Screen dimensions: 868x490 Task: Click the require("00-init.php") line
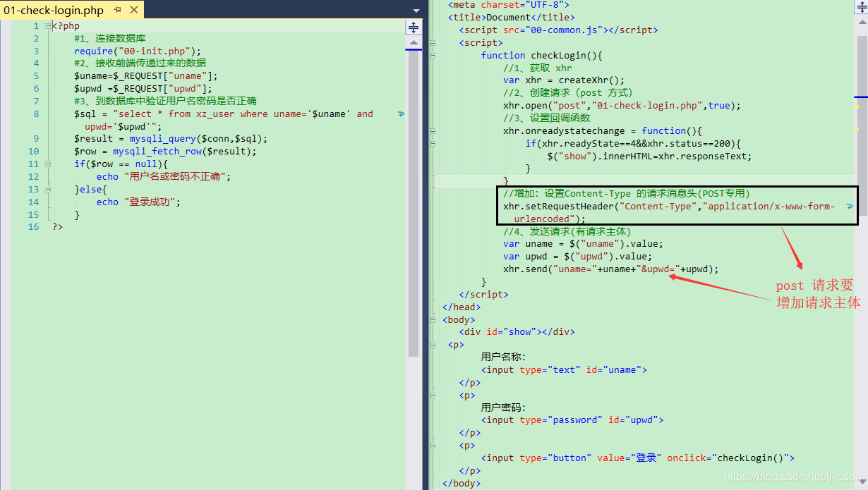point(138,51)
